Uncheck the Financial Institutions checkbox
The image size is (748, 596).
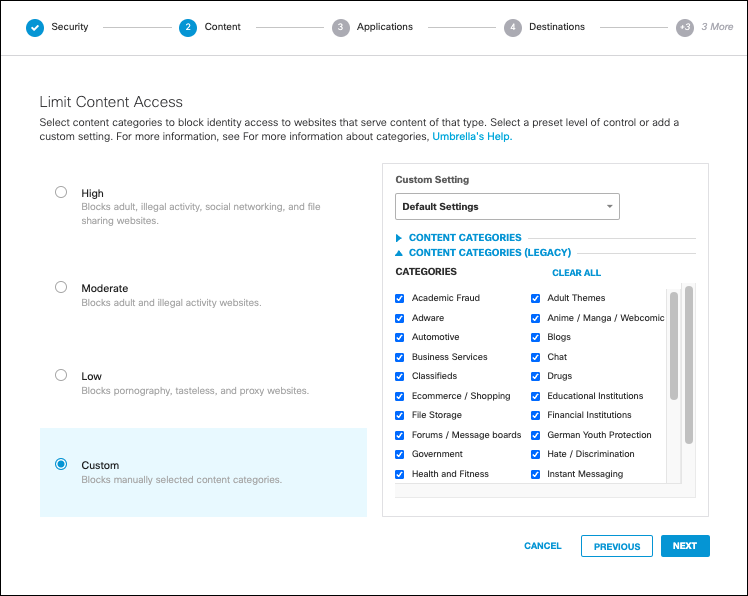(536, 416)
